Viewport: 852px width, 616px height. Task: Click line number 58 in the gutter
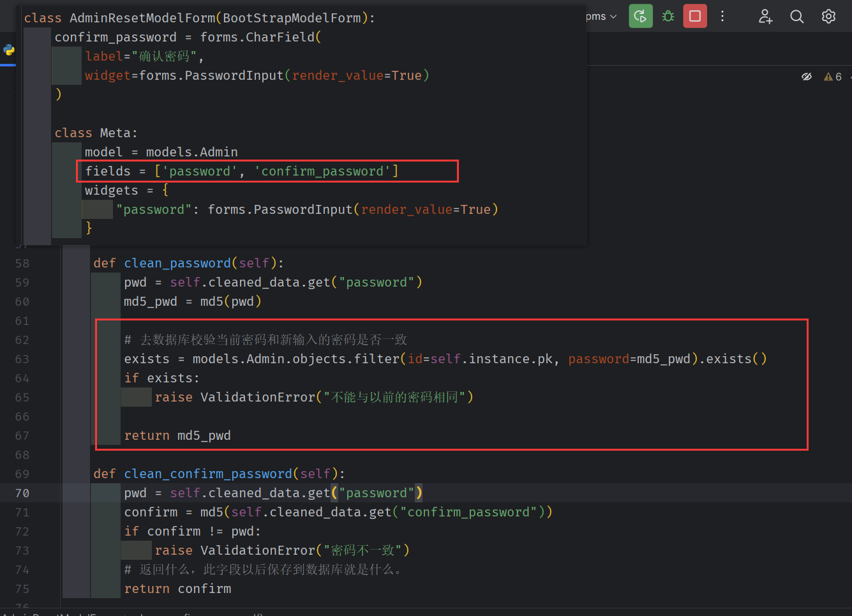point(22,263)
